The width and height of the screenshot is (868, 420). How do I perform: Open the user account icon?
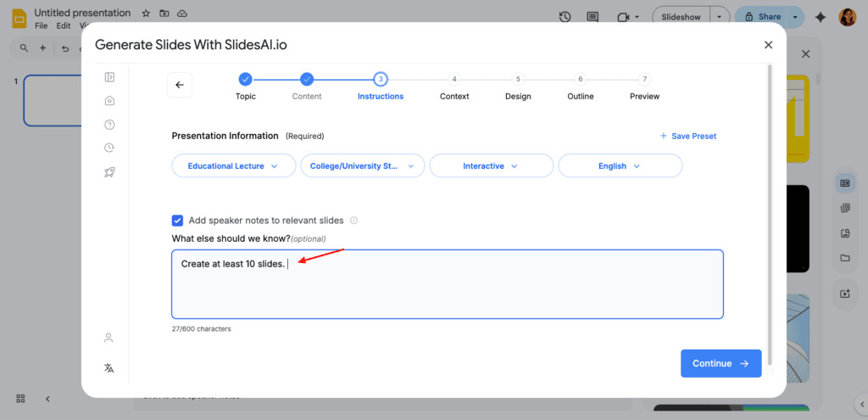[108, 338]
